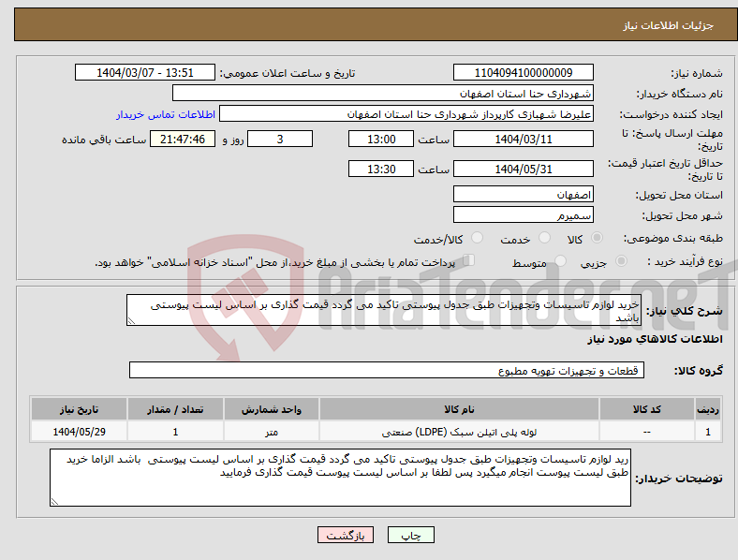Click the جزئیات اطلاعات نیاز header title
Image resolution: width=738 pixels, height=560 pixels.
click(x=669, y=25)
